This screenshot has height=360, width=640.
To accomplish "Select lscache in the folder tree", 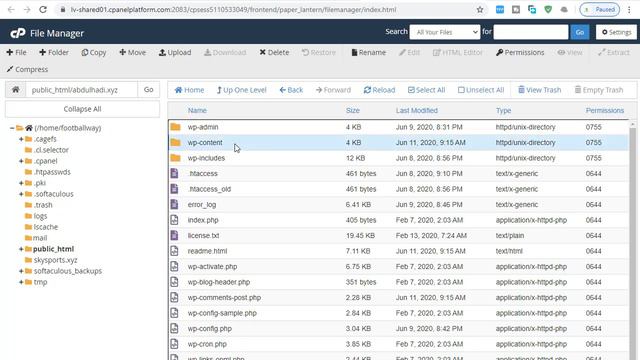I will pyautogui.click(x=46, y=227).
